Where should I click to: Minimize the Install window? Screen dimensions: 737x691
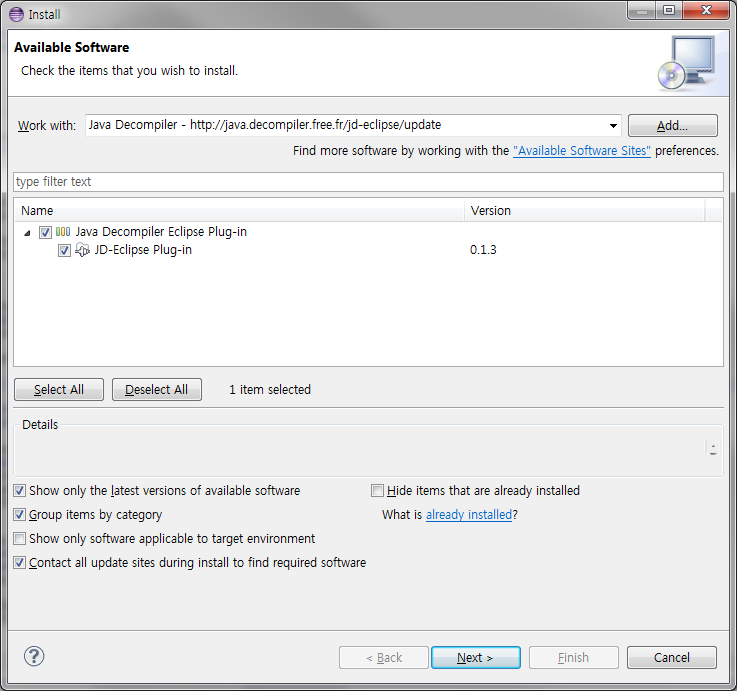pos(642,10)
